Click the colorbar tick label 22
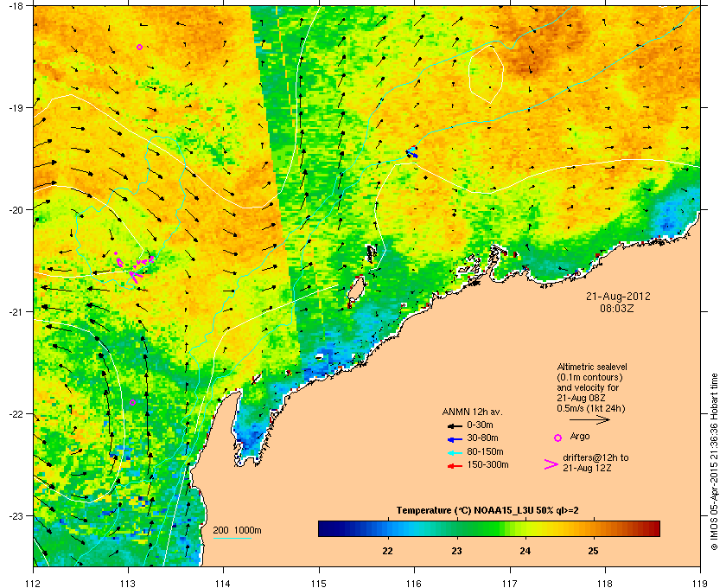Image resolution: width=726 pixels, height=588 pixels. pyautogui.click(x=387, y=552)
